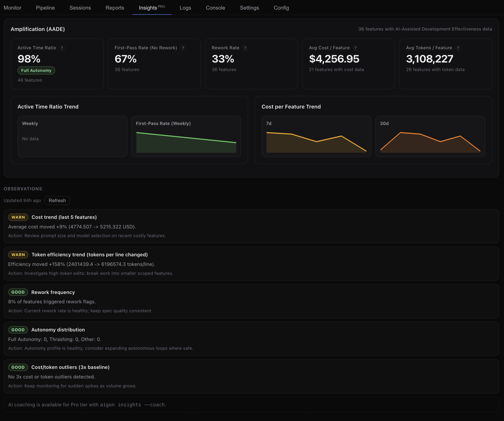Select the Config tab

[x=281, y=8]
